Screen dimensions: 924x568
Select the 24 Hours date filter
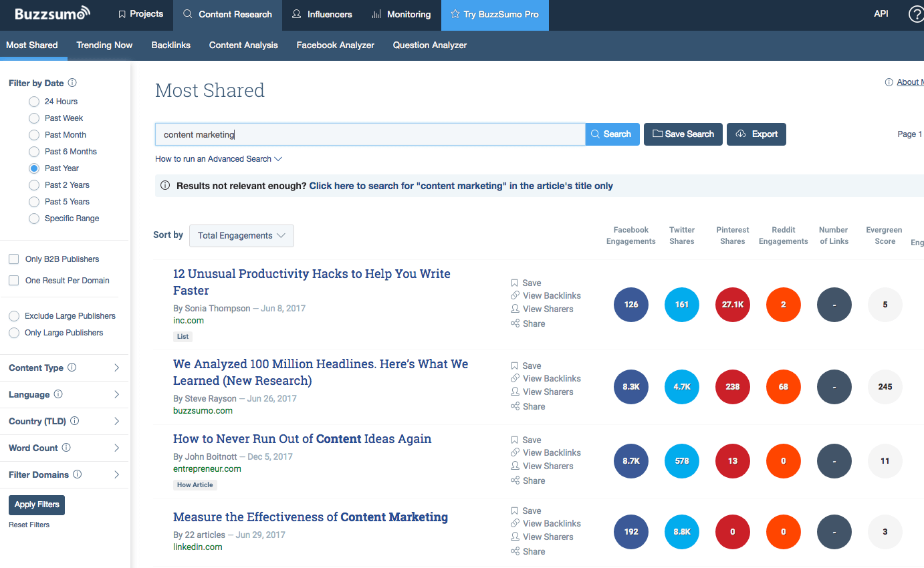tap(34, 102)
